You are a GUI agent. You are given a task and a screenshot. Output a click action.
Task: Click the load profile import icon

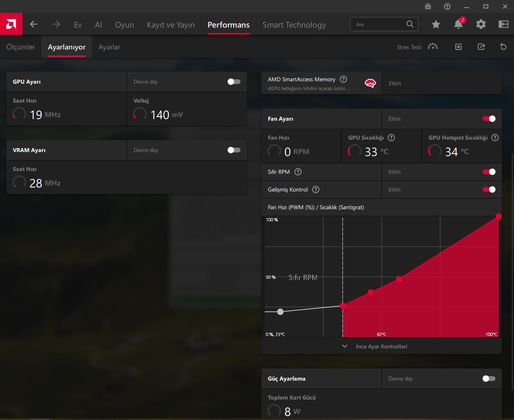click(458, 47)
